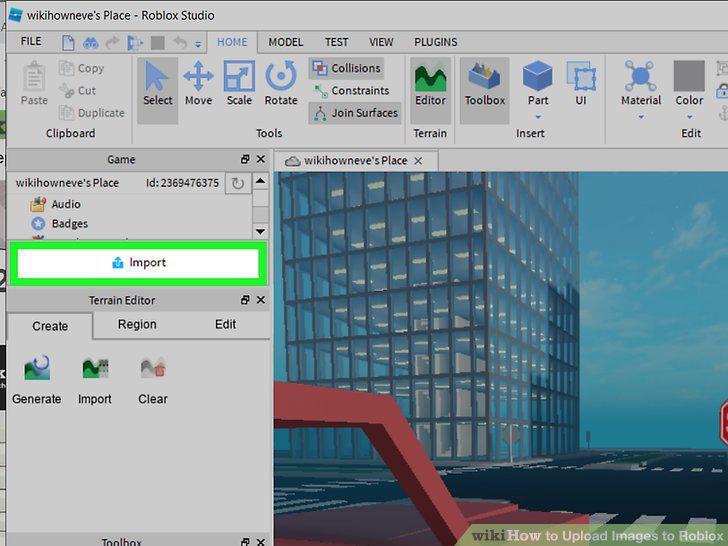Click the new file icon in quick access

click(x=68, y=43)
